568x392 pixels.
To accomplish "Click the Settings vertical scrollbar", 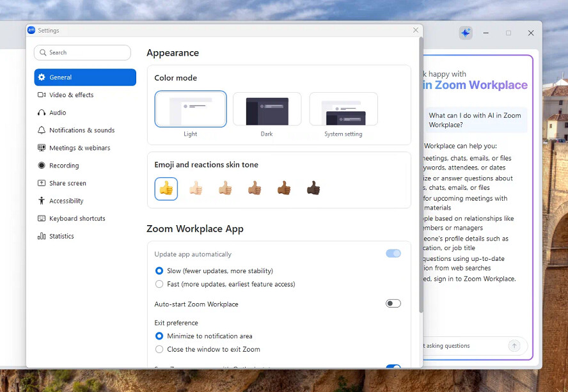I will (x=421, y=175).
